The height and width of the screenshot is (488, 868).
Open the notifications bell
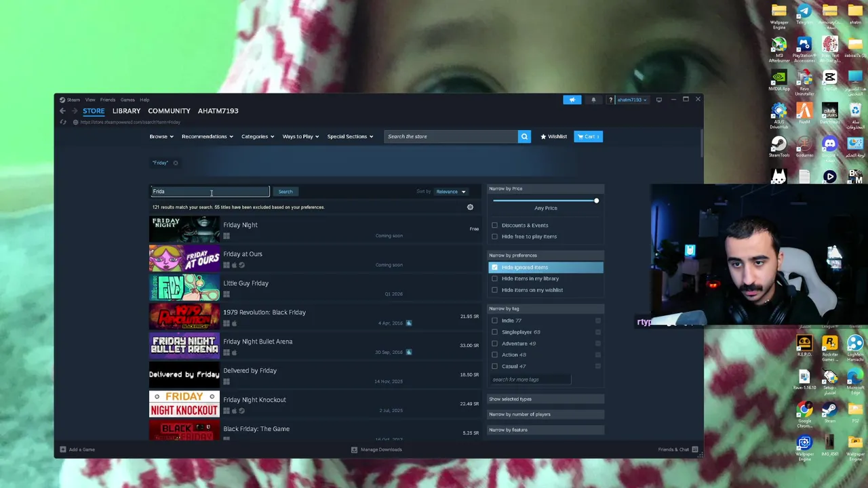[593, 100]
